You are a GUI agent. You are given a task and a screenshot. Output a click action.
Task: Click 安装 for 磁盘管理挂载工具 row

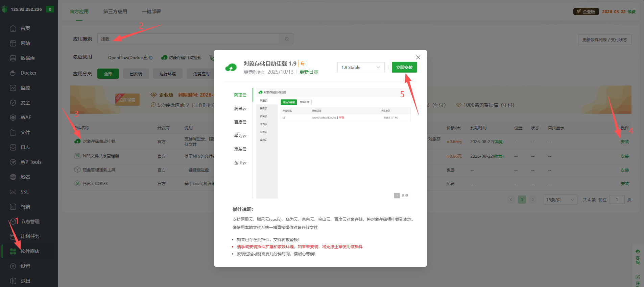[625, 170]
